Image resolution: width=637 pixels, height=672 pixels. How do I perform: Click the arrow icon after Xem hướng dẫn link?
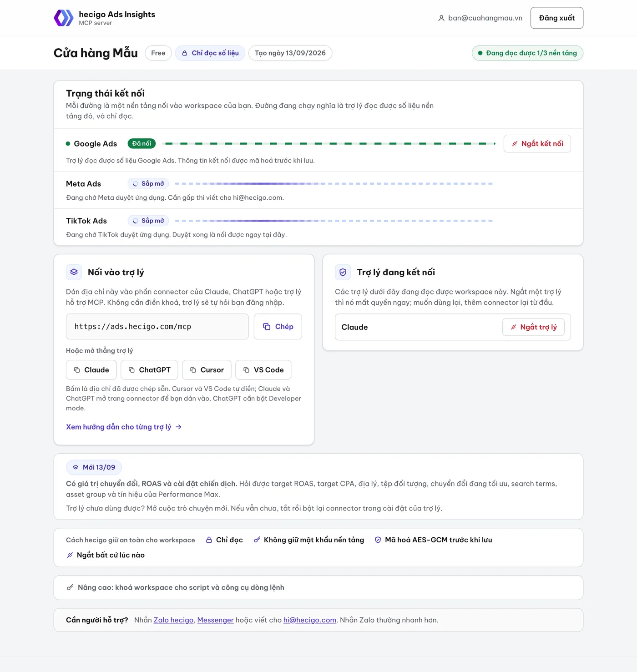pos(178,427)
